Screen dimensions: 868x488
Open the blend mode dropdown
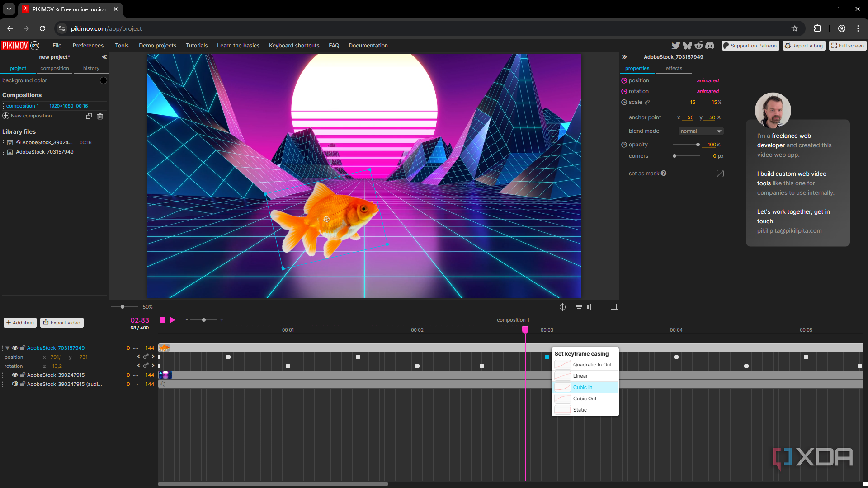click(x=701, y=131)
